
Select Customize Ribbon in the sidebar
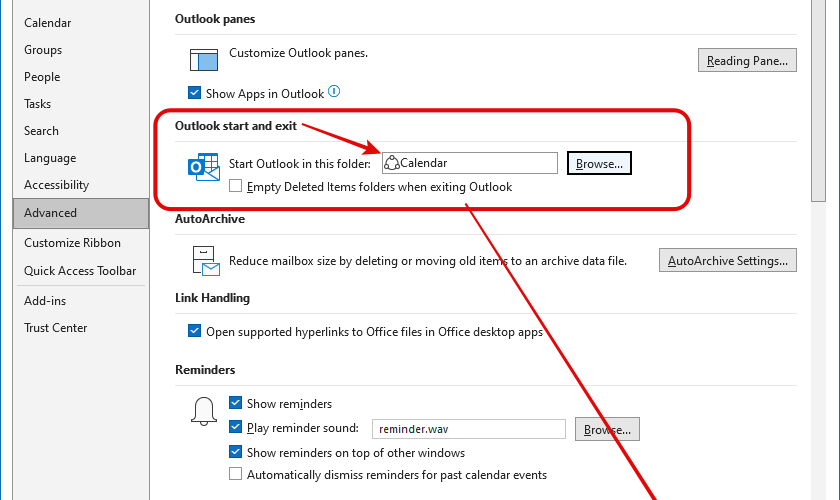[72, 243]
